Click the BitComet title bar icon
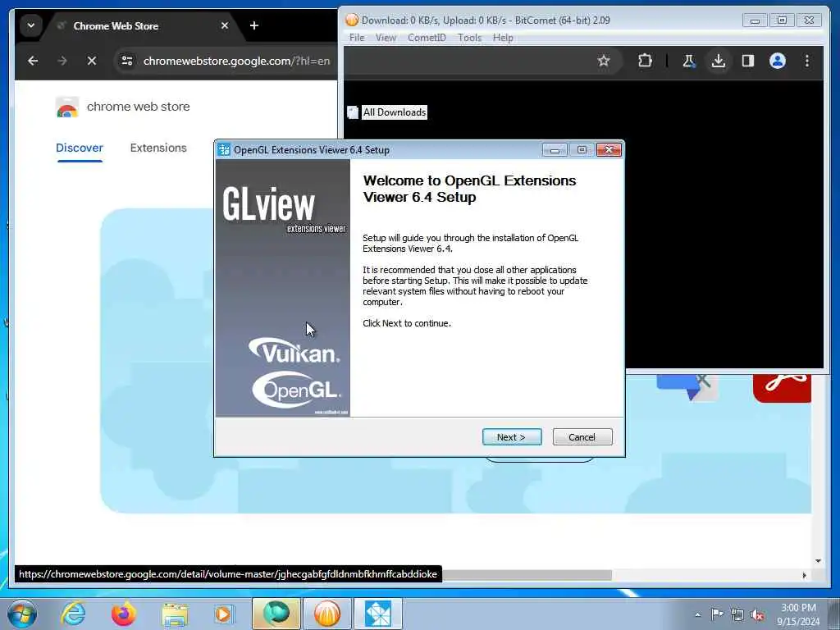The width and height of the screenshot is (840, 630). click(x=352, y=20)
